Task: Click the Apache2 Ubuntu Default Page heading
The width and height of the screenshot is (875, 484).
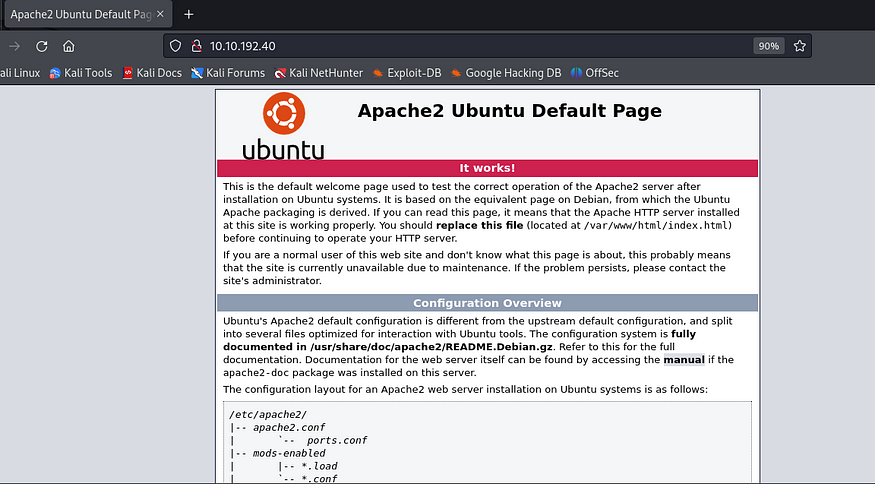Action: tap(509, 111)
